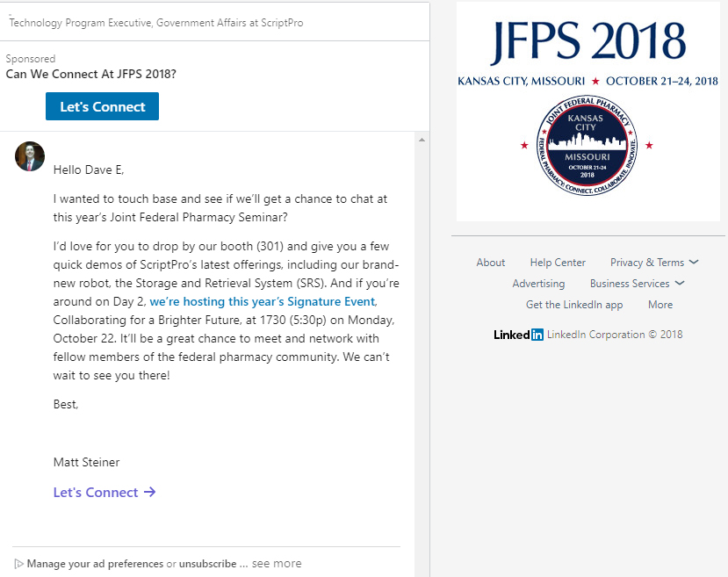Open the Help Center
Viewport: 728px width, 577px height.
click(557, 262)
